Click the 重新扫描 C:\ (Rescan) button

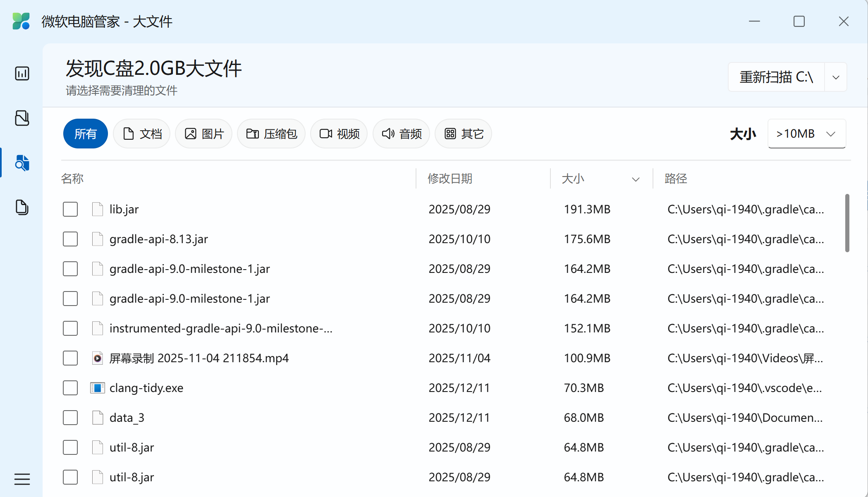(x=776, y=77)
